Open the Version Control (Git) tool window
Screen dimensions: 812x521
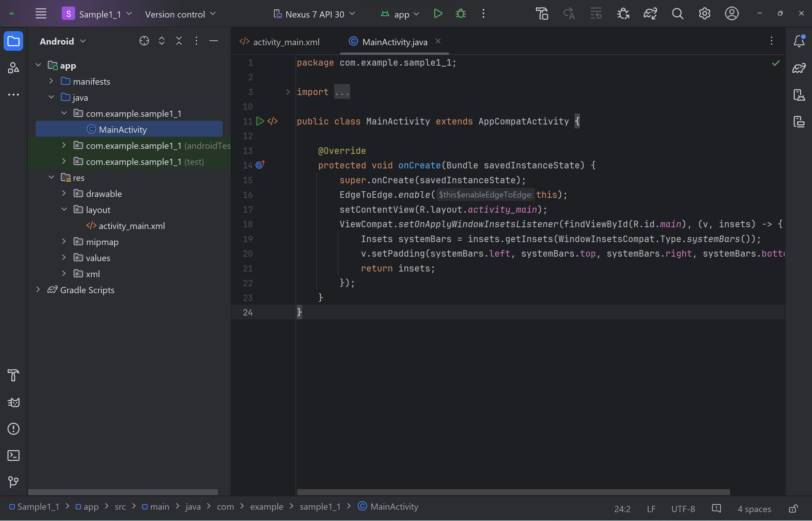pyautogui.click(x=14, y=482)
